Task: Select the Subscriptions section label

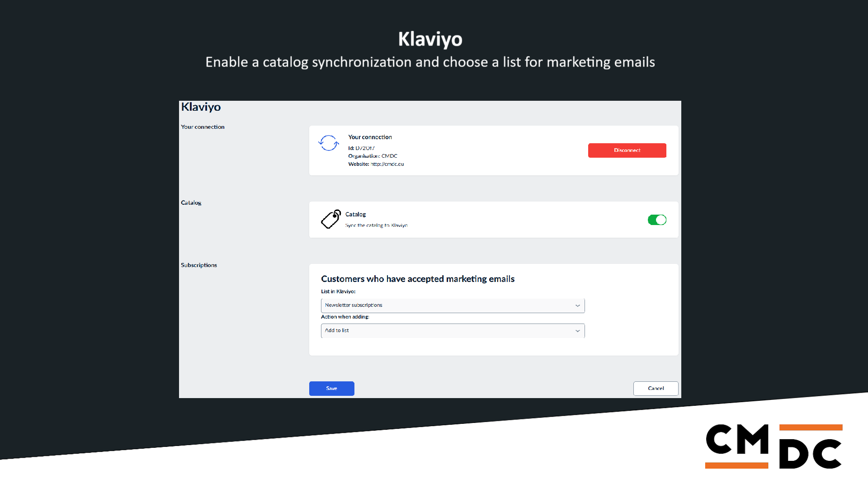Action: [199, 265]
